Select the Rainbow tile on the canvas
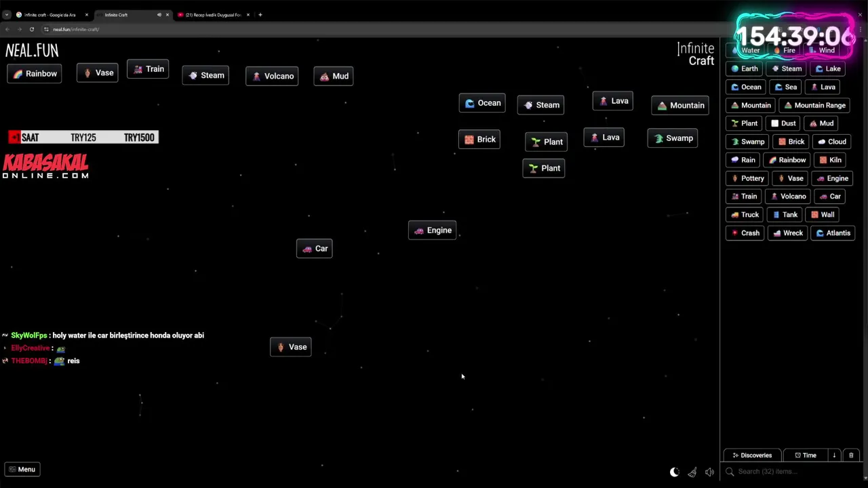This screenshot has height=488, width=868. pos(34,74)
